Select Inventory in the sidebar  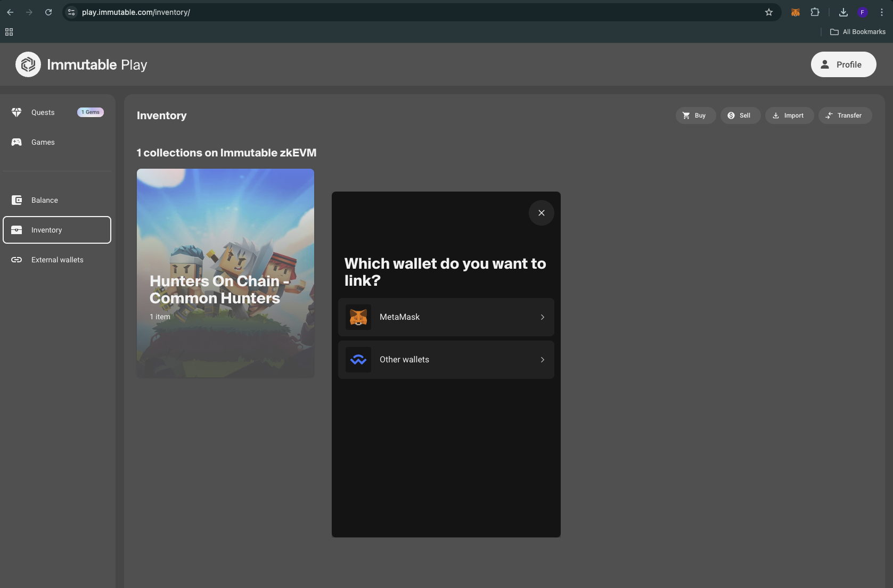coord(57,230)
